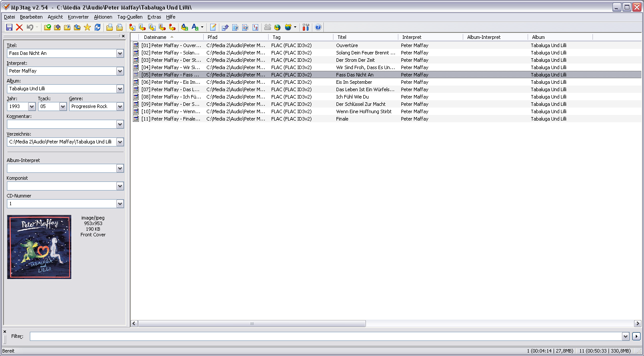Click the filter options arrow button

tap(636, 336)
